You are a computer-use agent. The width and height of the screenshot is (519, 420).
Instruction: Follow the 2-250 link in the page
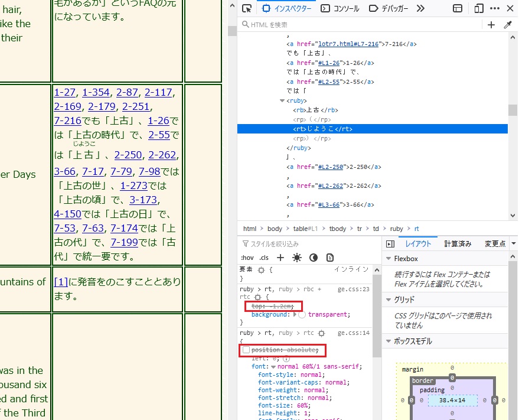[x=129, y=155]
